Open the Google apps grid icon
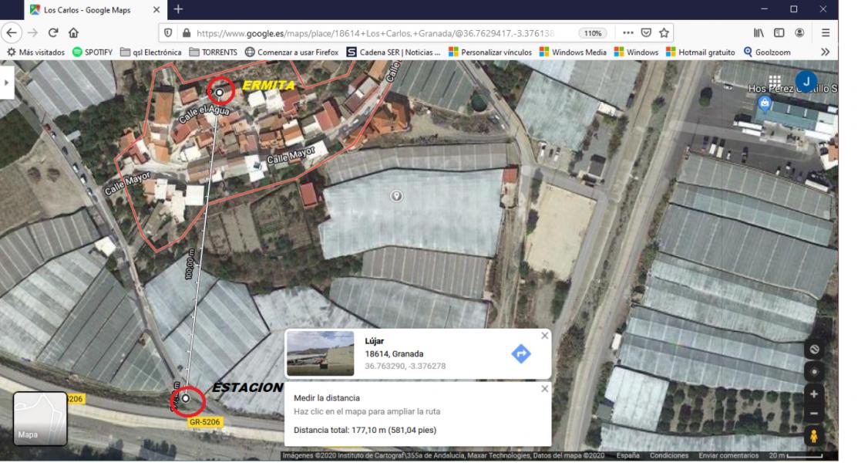Viewport: 868px width, 463px height. [x=775, y=81]
